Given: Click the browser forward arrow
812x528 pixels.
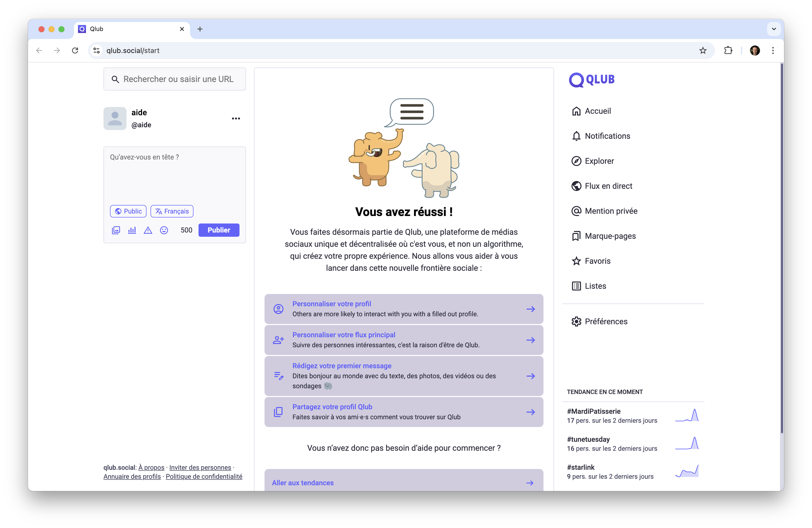Looking at the screenshot, I should tap(57, 51).
